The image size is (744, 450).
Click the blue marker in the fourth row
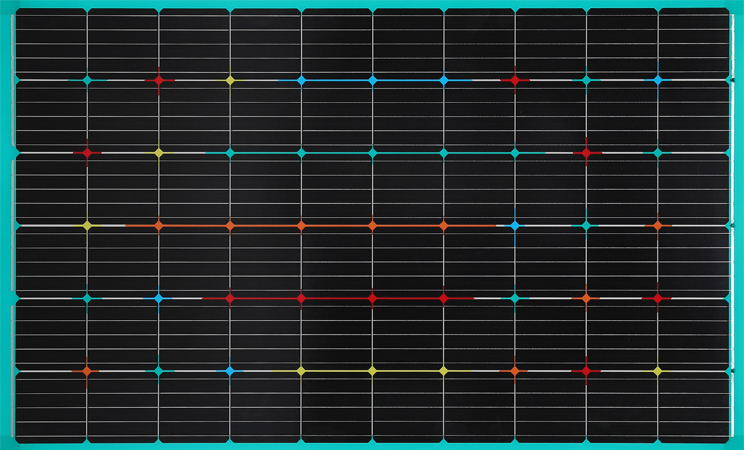pos(158,298)
